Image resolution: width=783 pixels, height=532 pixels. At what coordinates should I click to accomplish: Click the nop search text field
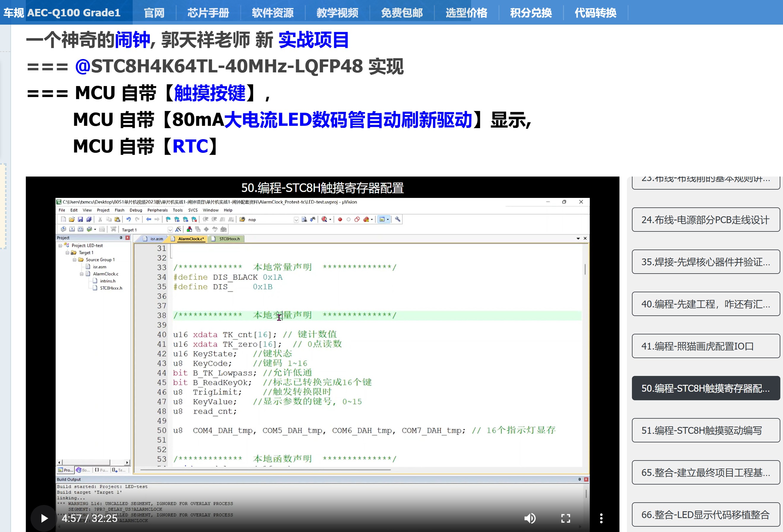point(270,220)
